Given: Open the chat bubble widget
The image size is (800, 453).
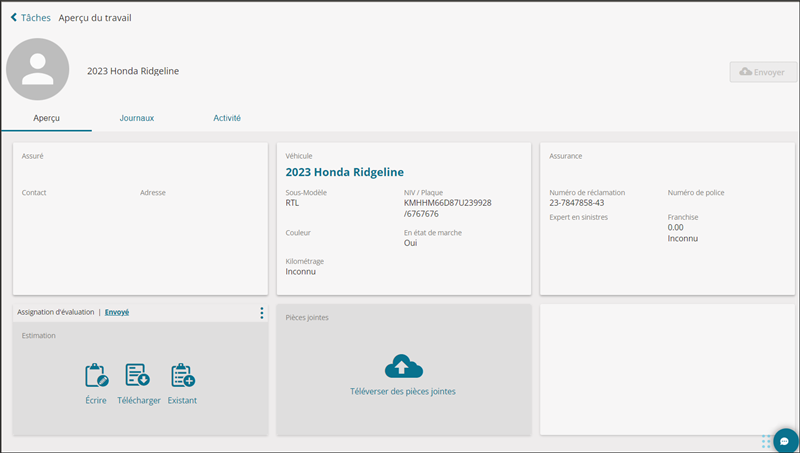Looking at the screenshot, I should point(786,440).
